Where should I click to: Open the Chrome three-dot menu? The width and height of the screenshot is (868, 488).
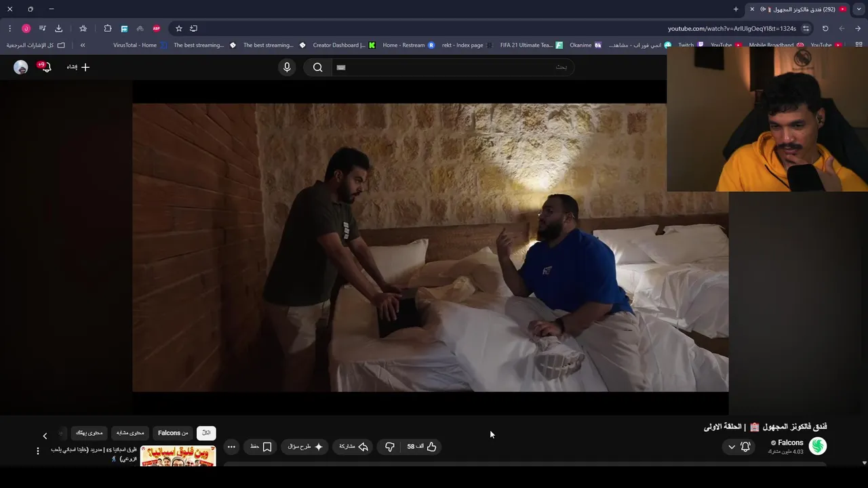point(9,28)
